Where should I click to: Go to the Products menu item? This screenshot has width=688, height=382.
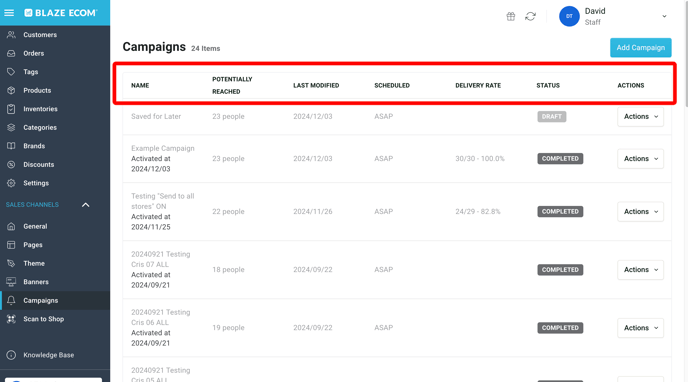coord(37,90)
